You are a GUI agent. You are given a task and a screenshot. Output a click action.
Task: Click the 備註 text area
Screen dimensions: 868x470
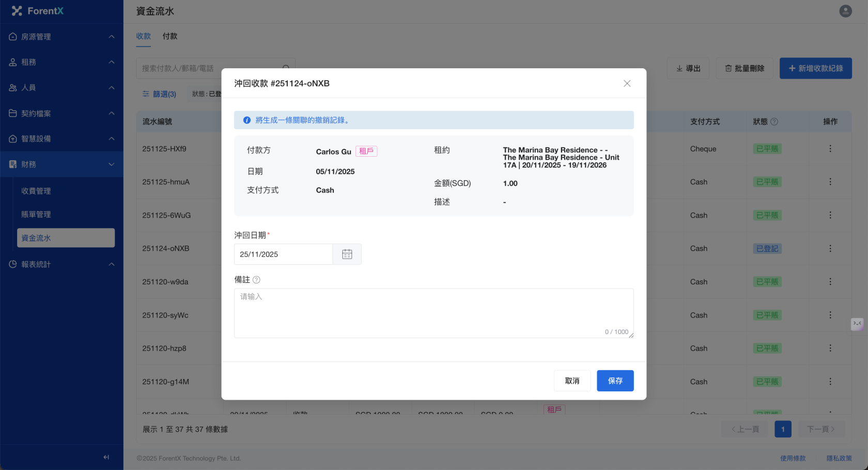point(433,313)
